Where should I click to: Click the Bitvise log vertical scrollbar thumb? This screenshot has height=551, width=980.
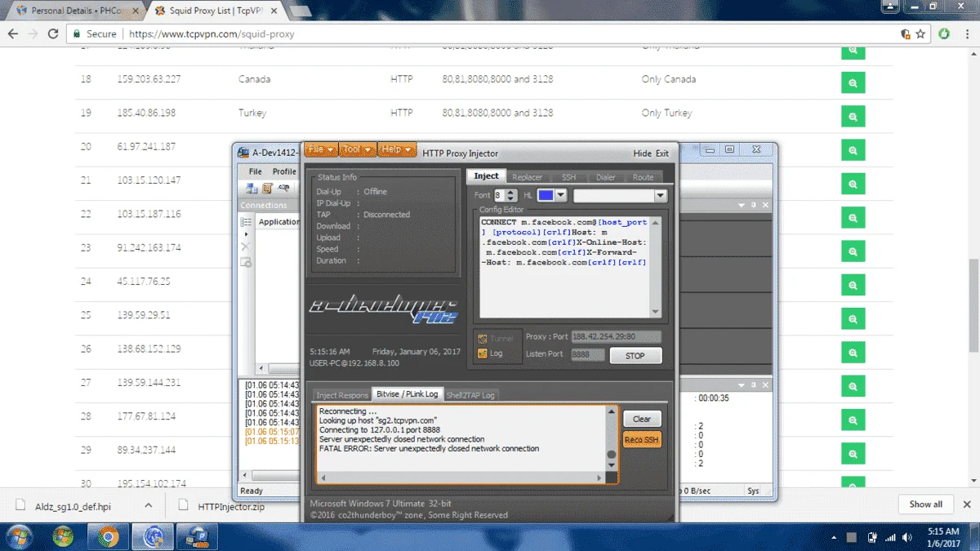pyautogui.click(x=610, y=455)
